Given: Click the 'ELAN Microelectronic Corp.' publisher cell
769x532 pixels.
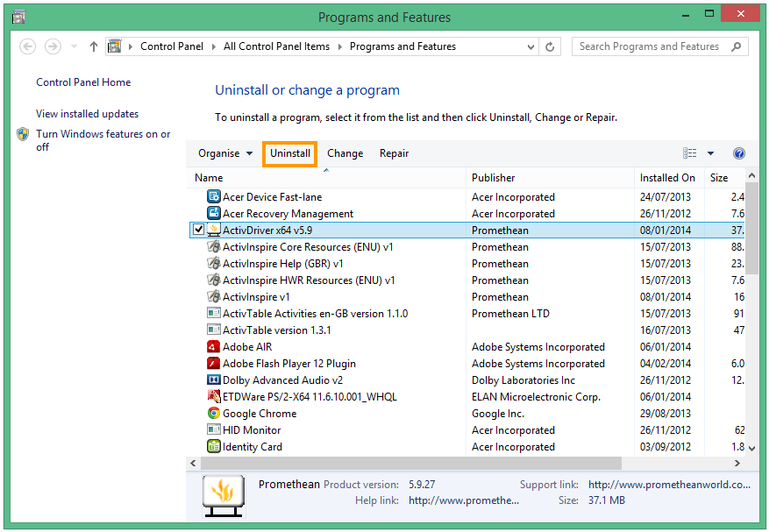Looking at the screenshot, I should pos(536,397).
